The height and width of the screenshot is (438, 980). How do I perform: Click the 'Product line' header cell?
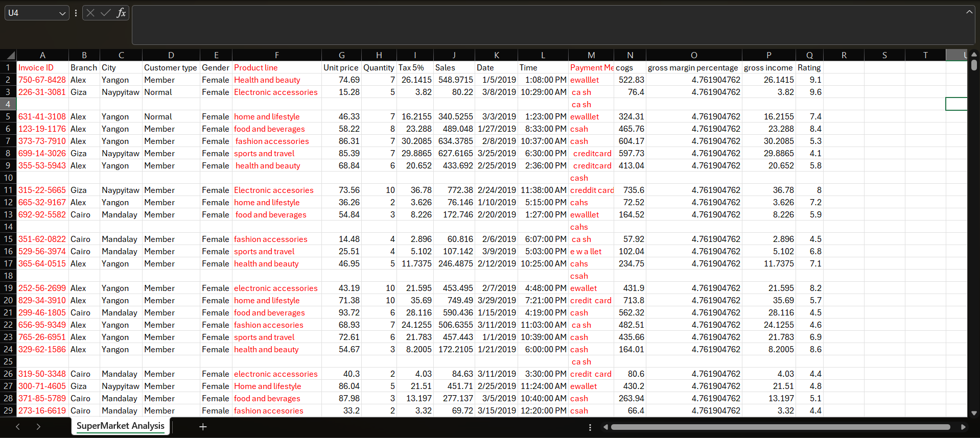tap(277, 67)
